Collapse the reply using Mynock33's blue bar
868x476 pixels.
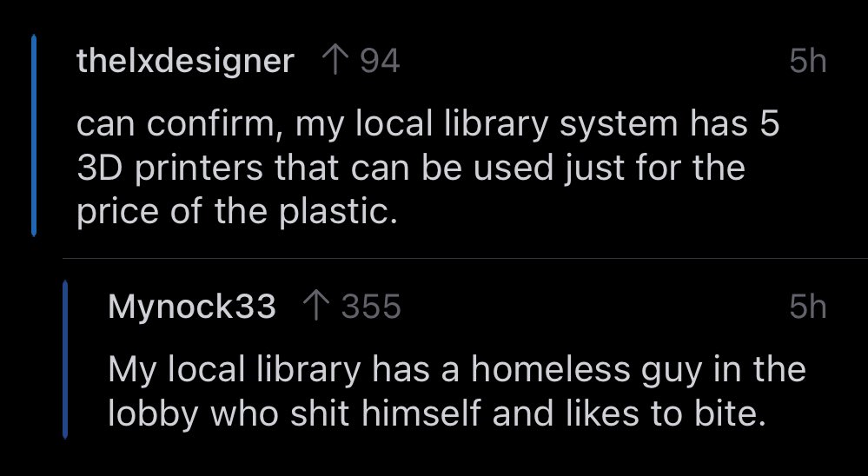(x=65, y=360)
